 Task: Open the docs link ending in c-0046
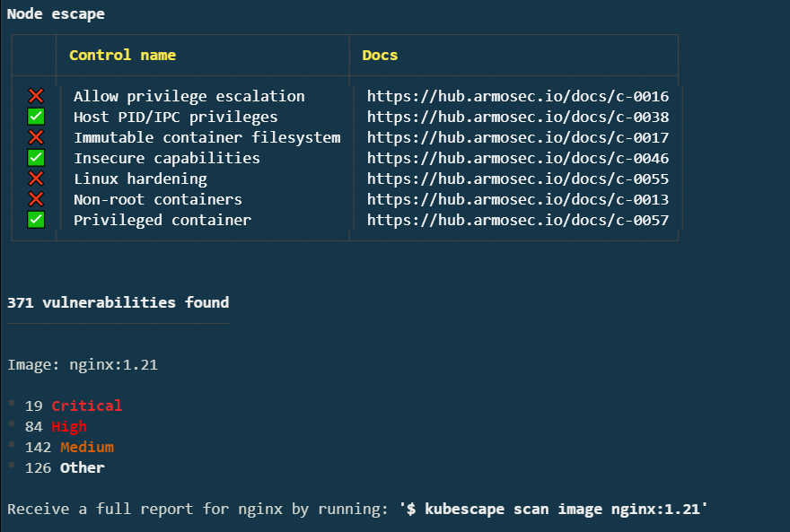click(518, 158)
